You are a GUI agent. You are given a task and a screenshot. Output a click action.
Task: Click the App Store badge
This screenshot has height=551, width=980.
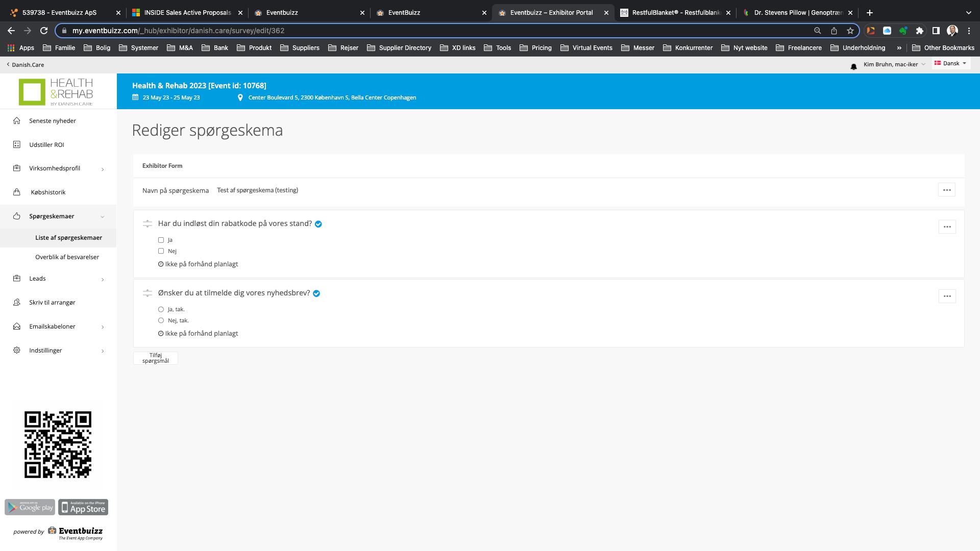pyautogui.click(x=83, y=507)
